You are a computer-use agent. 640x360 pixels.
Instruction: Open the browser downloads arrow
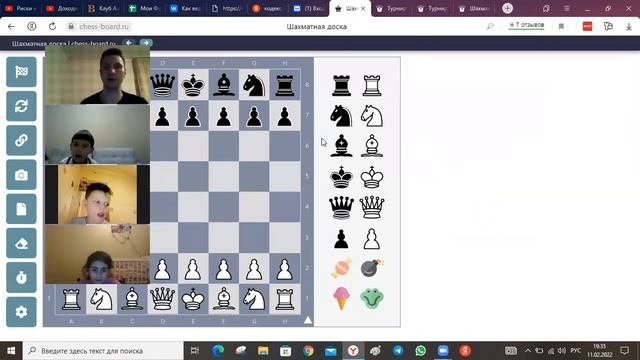coord(629,27)
